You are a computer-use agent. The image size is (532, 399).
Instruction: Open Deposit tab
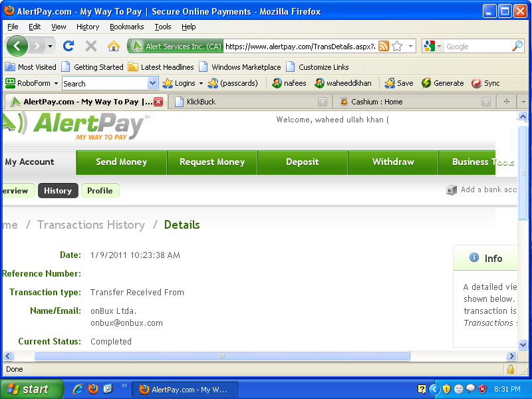(303, 162)
